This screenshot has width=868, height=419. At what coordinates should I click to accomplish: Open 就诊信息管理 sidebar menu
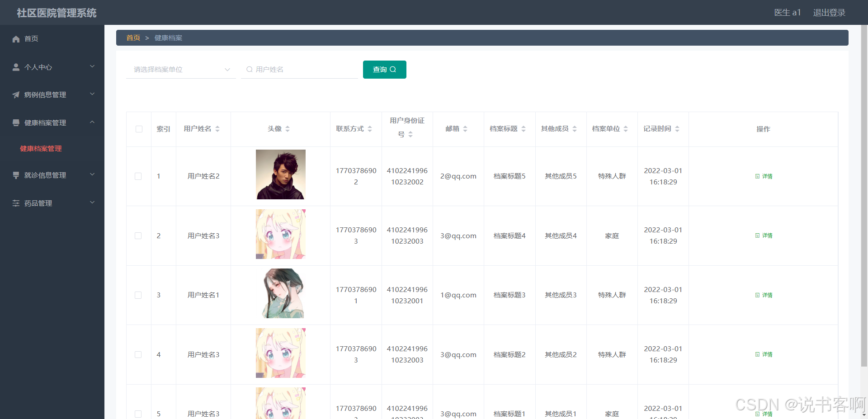[x=52, y=175]
